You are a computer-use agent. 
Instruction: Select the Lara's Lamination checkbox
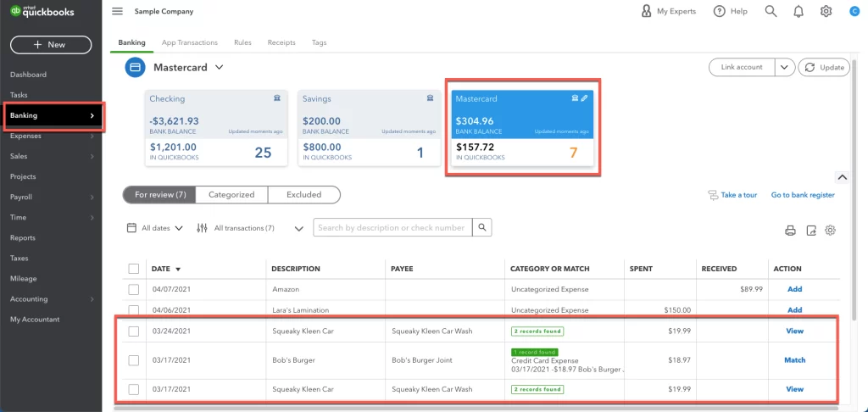point(133,310)
